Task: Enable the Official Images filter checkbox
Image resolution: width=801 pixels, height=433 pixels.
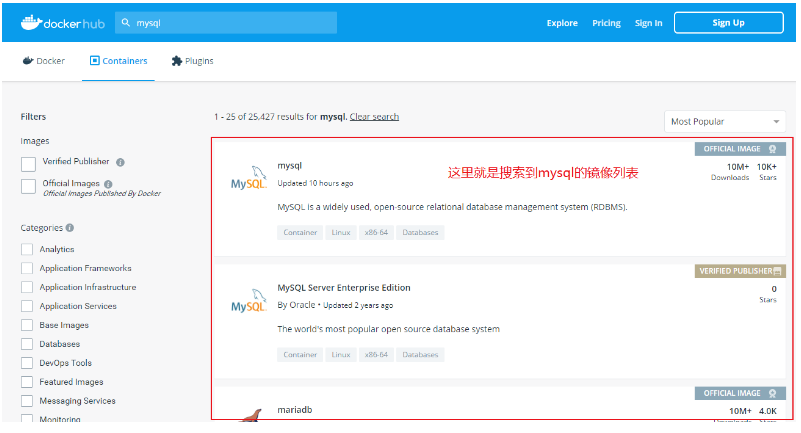Action: pyautogui.click(x=29, y=186)
